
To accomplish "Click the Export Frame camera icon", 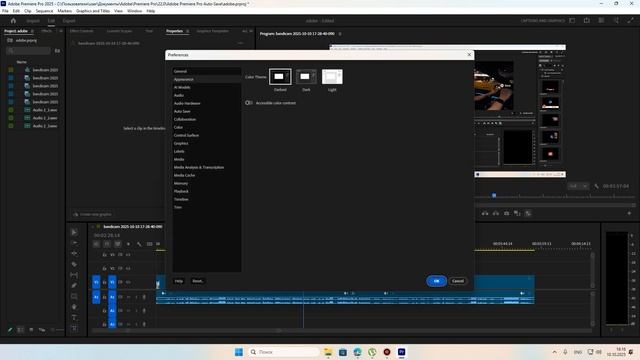I will 507,213.
